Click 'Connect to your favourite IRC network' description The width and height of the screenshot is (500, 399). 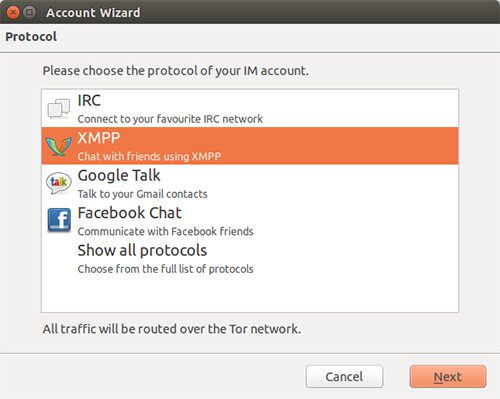coord(170,119)
